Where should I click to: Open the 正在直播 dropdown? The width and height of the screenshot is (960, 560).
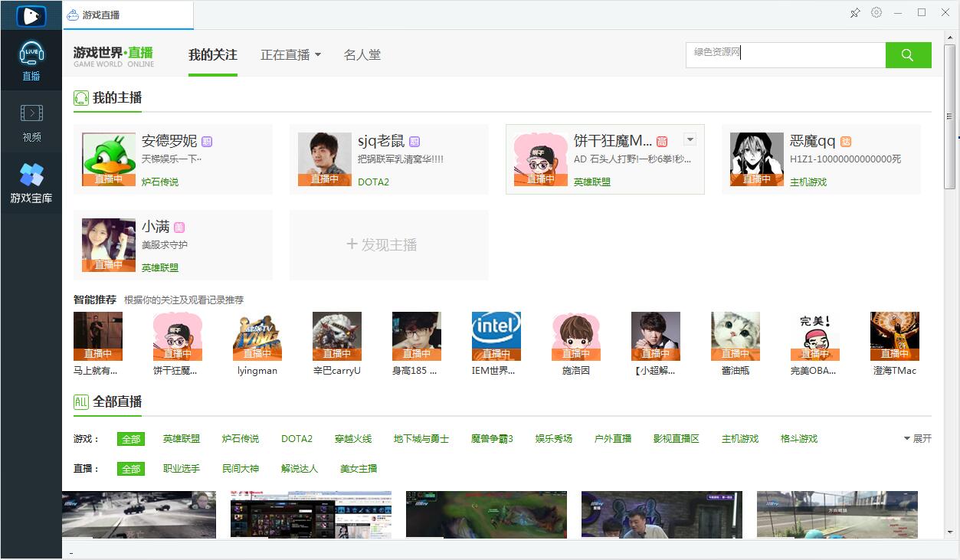[x=285, y=54]
